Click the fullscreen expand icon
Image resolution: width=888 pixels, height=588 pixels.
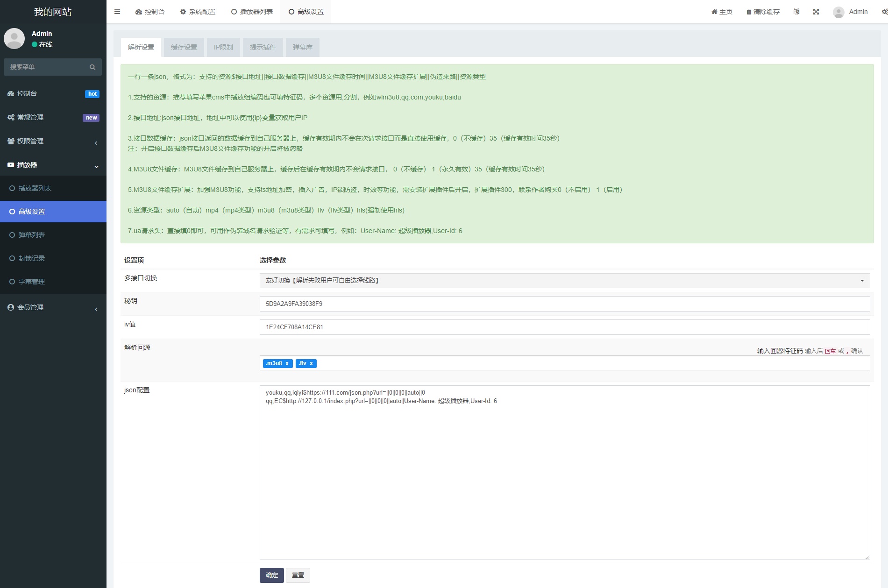pyautogui.click(x=816, y=12)
